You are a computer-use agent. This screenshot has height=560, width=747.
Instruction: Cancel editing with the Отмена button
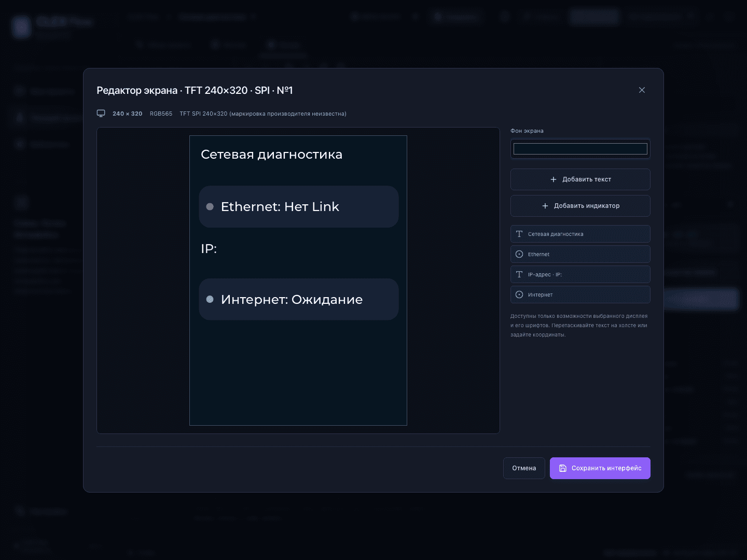point(524,468)
